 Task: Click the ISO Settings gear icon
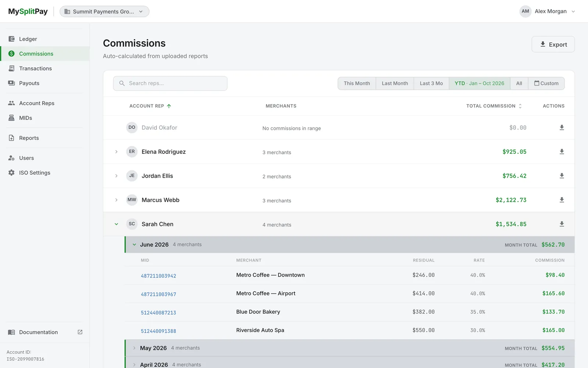(x=11, y=173)
